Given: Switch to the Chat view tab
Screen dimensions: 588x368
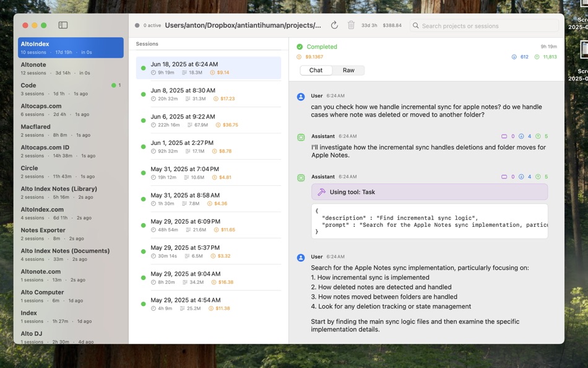Looking at the screenshot, I should click(316, 70).
